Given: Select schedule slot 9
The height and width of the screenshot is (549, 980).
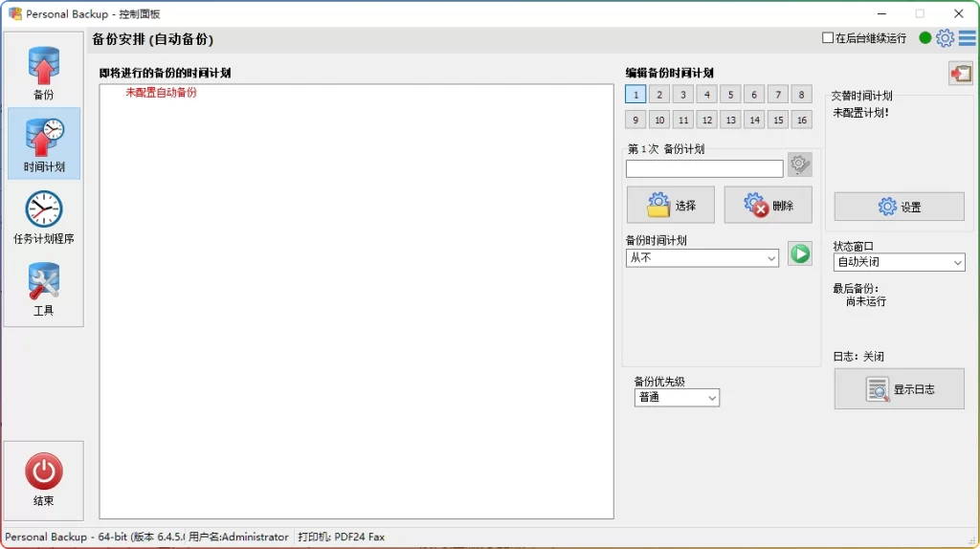Looking at the screenshot, I should click(x=635, y=120).
